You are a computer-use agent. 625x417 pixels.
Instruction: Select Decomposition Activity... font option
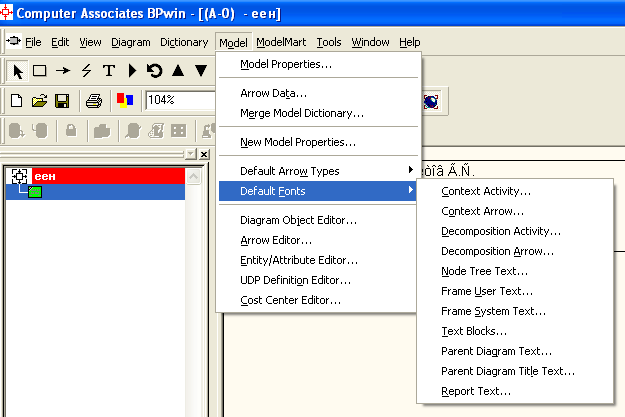tap(515, 231)
